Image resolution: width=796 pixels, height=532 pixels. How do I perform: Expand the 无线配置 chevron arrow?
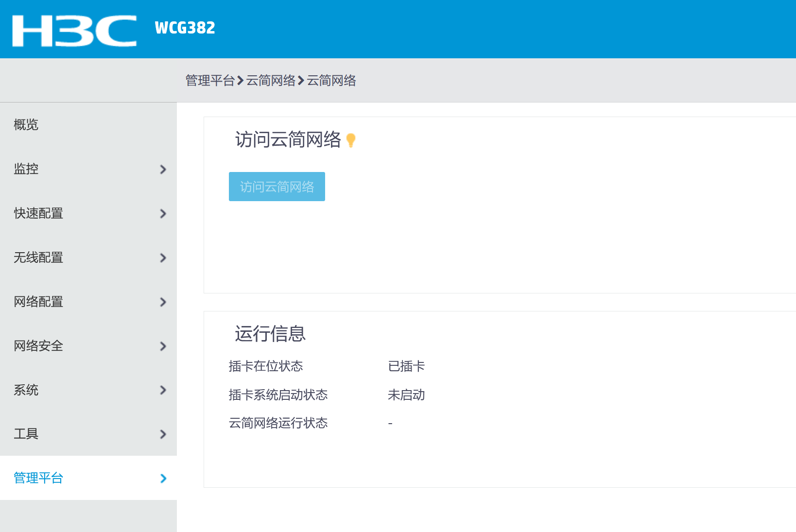[x=163, y=258]
